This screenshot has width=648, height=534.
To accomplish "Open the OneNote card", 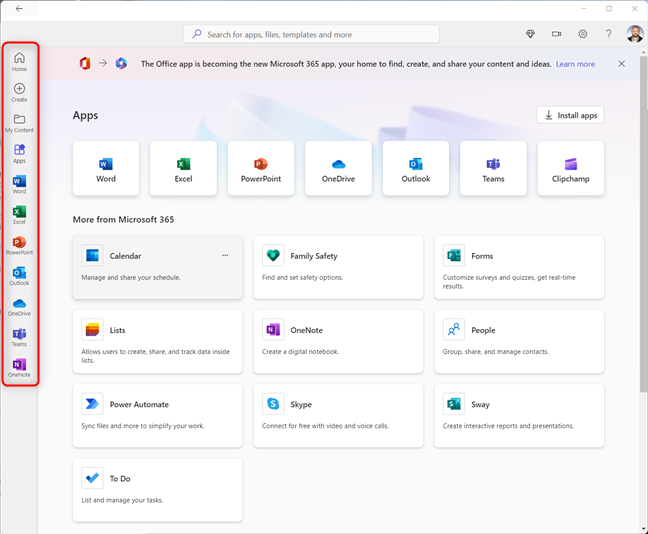I will tap(338, 341).
